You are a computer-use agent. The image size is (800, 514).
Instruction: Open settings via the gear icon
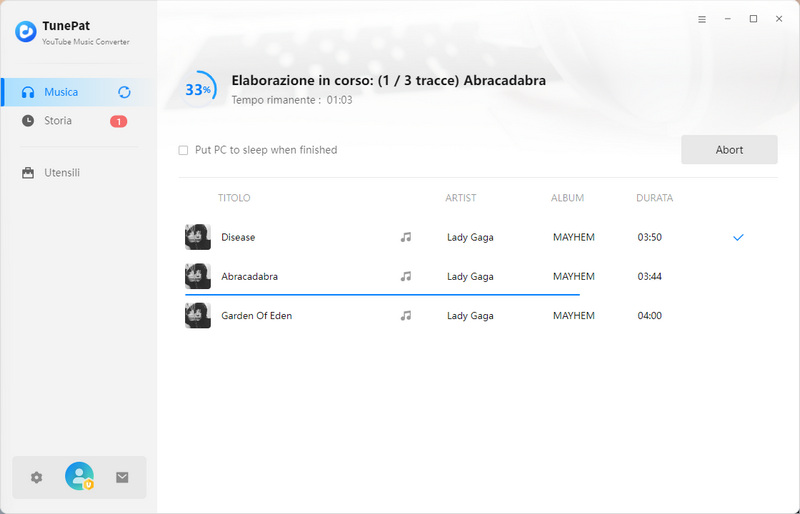coord(36,477)
